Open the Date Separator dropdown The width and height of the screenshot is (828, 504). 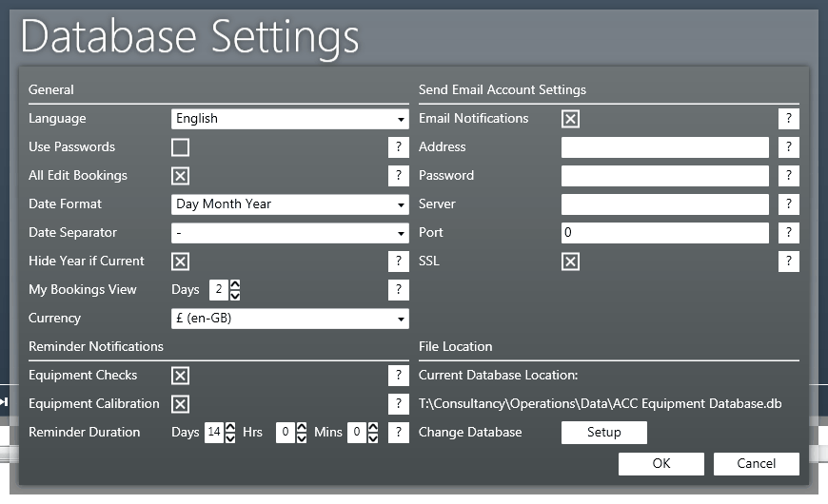(290, 233)
